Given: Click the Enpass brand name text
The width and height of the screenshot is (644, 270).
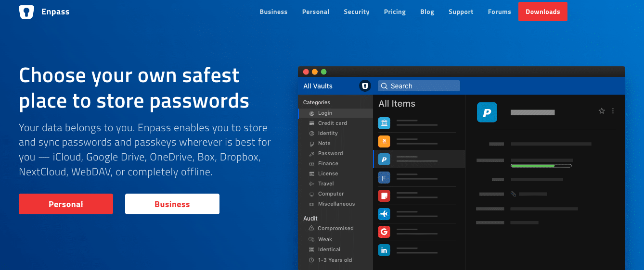Looking at the screenshot, I should pyautogui.click(x=55, y=12).
